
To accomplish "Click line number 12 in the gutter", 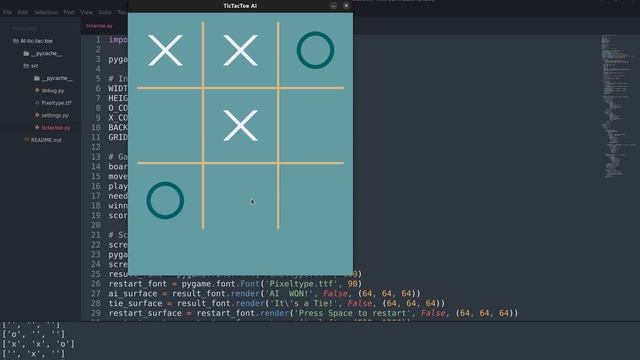I will (x=96, y=147).
